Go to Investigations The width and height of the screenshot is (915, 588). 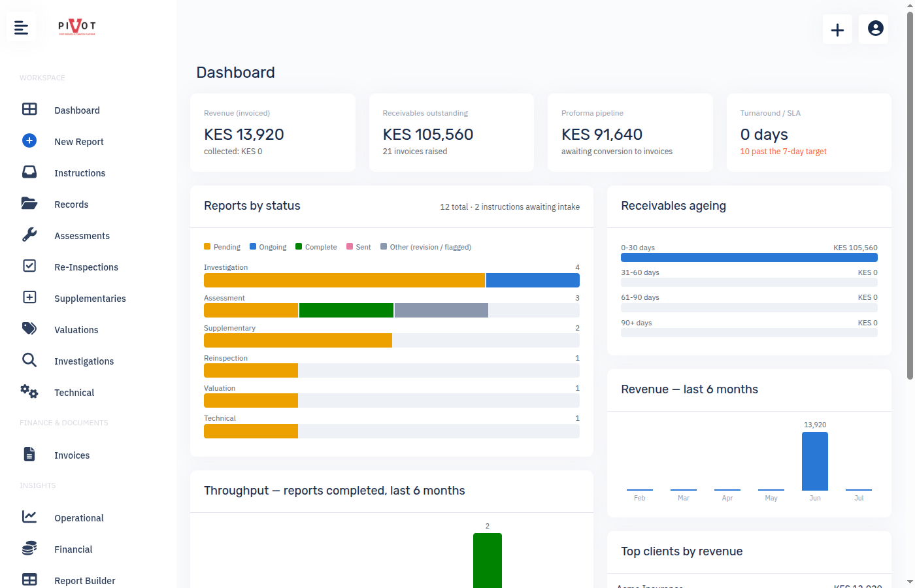coord(84,361)
